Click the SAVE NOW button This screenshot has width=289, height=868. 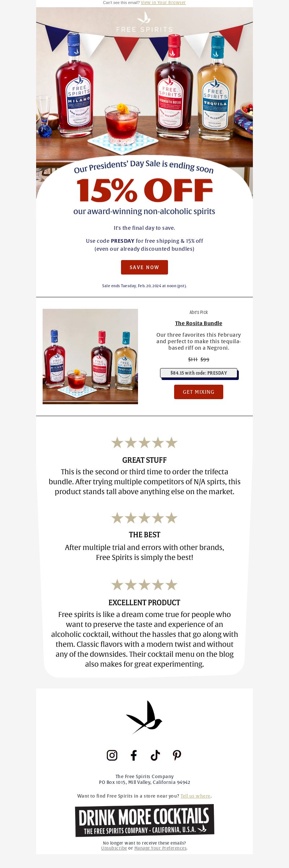pos(144,267)
